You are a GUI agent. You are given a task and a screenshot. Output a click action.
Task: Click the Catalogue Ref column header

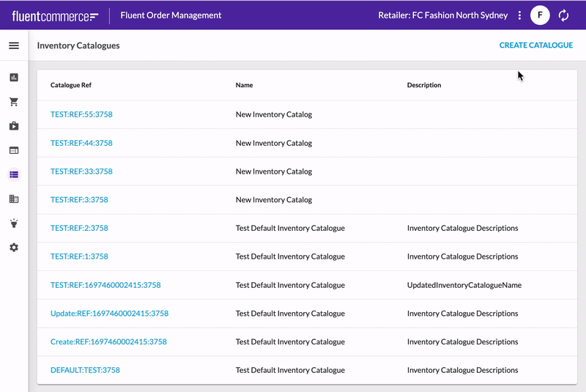pos(71,85)
